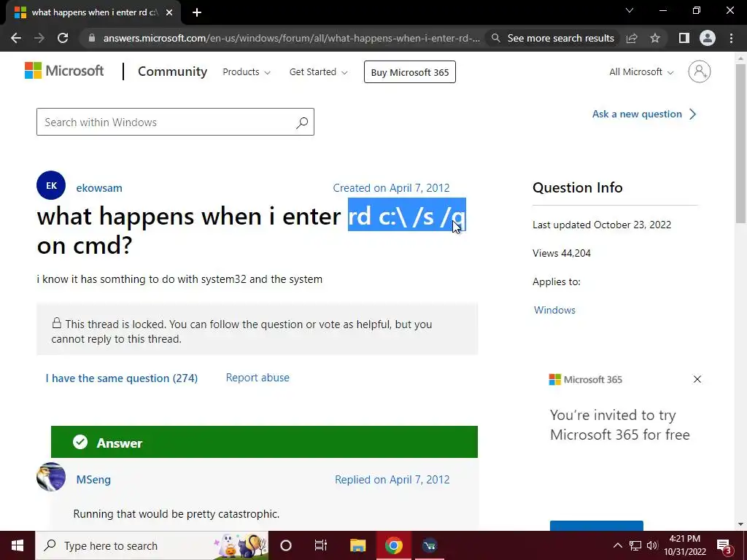The width and height of the screenshot is (747, 560).
Task: Focus the Search within Windows field
Action: [175, 122]
